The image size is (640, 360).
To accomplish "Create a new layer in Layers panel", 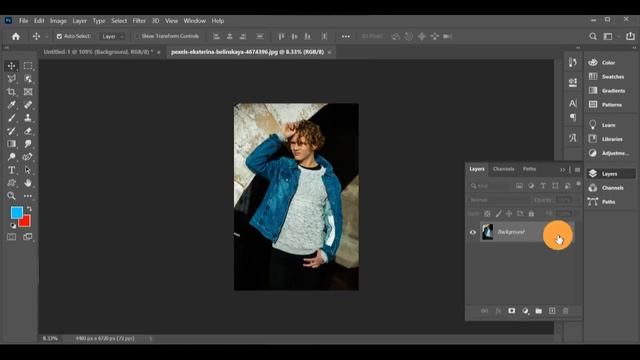I will point(552,311).
